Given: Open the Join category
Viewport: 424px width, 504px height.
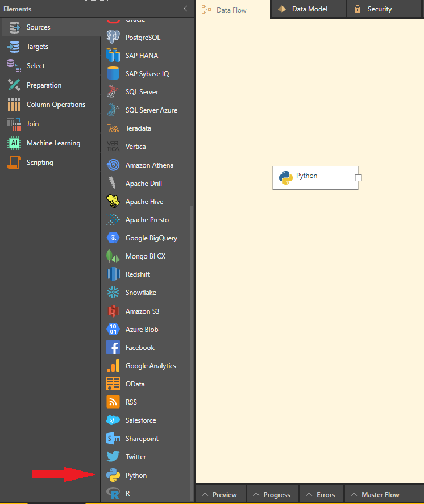Looking at the screenshot, I should click(x=51, y=124).
